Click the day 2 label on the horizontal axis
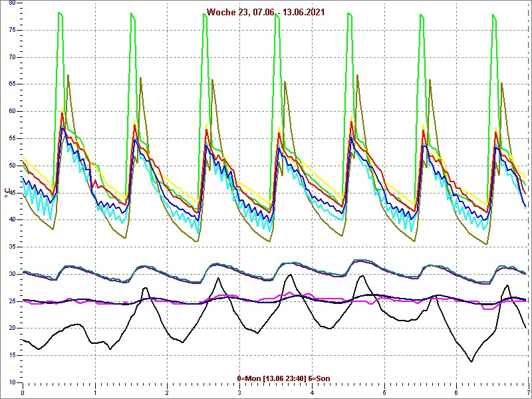The width and height of the screenshot is (532, 399). tap(168, 393)
